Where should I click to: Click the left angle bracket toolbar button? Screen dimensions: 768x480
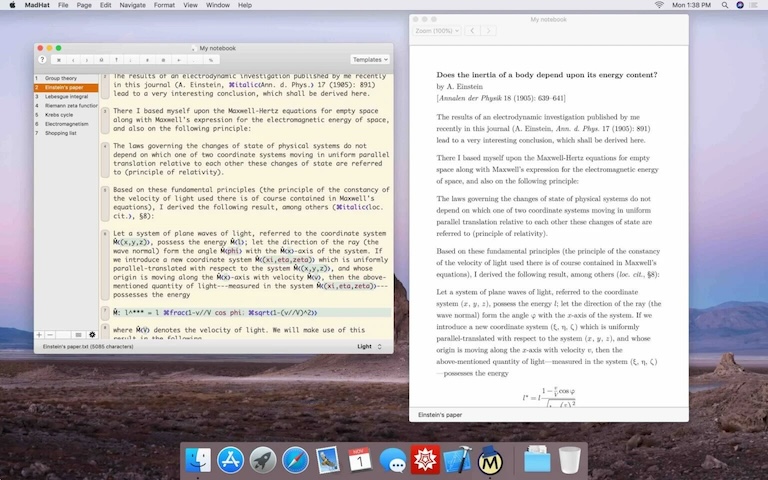(x=73, y=60)
